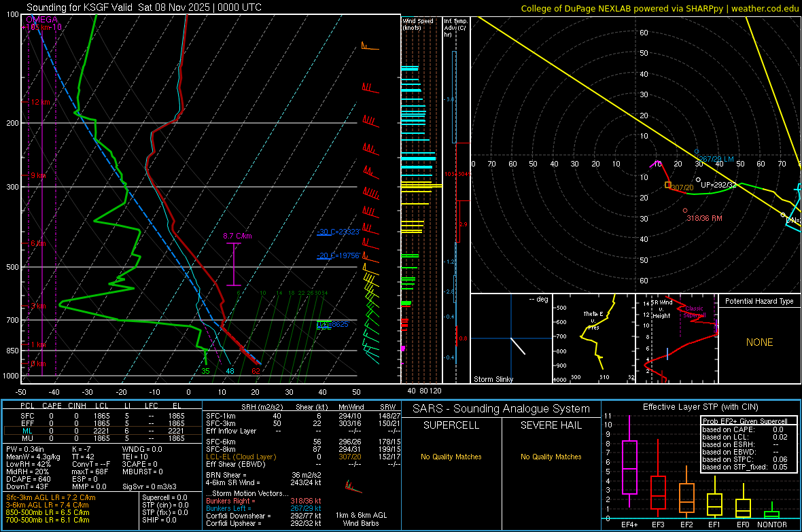Screen dimensions: 802x532
Task: Click the -20 C=19756' height label
Action: tap(338, 255)
